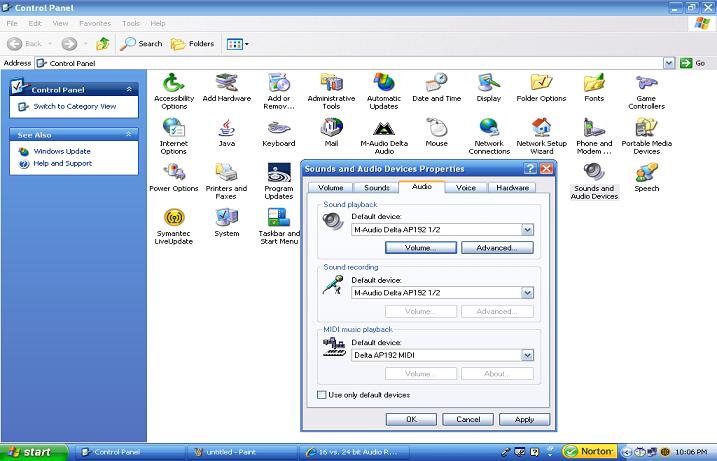Image resolution: width=717 pixels, height=461 pixels.
Task: Select Sounds and Audio Devices icon
Action: click(594, 181)
